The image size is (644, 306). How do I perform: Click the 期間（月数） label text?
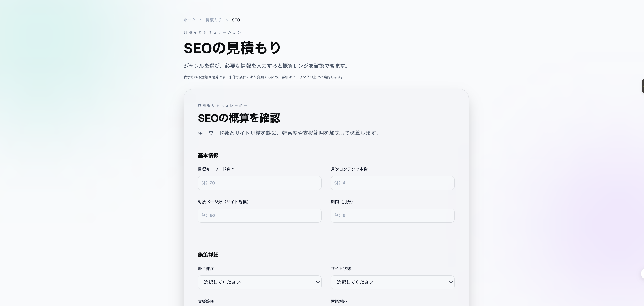click(342, 202)
